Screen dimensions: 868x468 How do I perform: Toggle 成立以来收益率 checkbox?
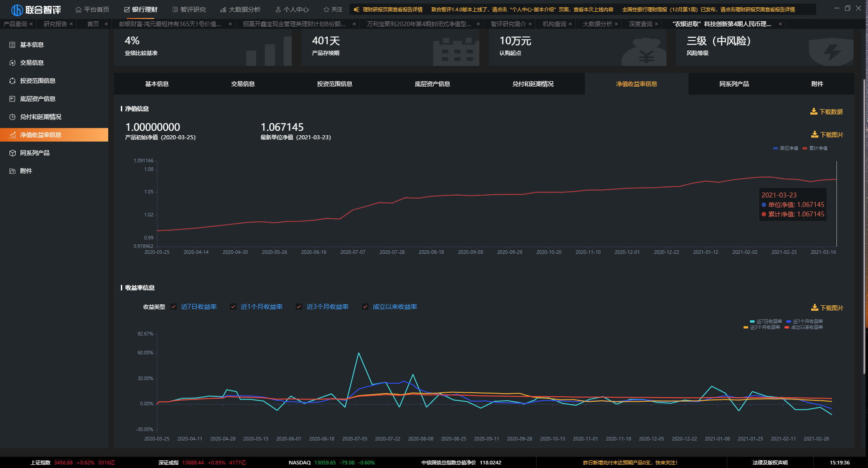[365, 307]
